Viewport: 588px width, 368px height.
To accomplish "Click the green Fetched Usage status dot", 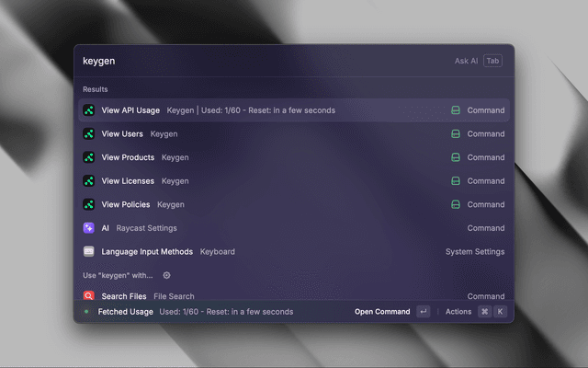I will pyautogui.click(x=86, y=312).
